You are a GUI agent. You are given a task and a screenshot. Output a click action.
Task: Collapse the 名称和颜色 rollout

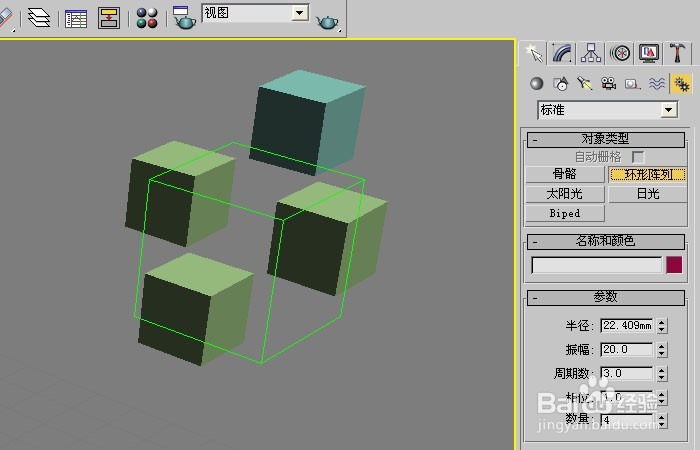click(x=606, y=242)
